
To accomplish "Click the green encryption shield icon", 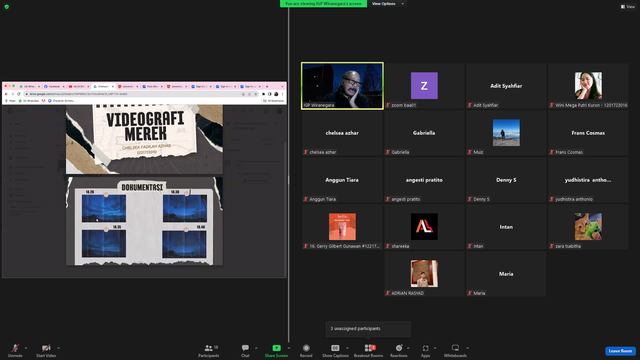I will pyautogui.click(x=7, y=7).
